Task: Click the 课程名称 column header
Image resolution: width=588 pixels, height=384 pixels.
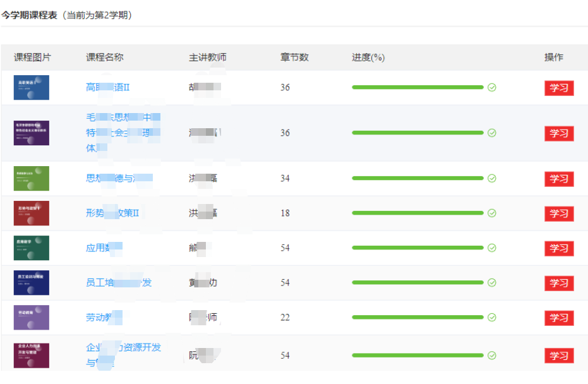Action: [105, 57]
